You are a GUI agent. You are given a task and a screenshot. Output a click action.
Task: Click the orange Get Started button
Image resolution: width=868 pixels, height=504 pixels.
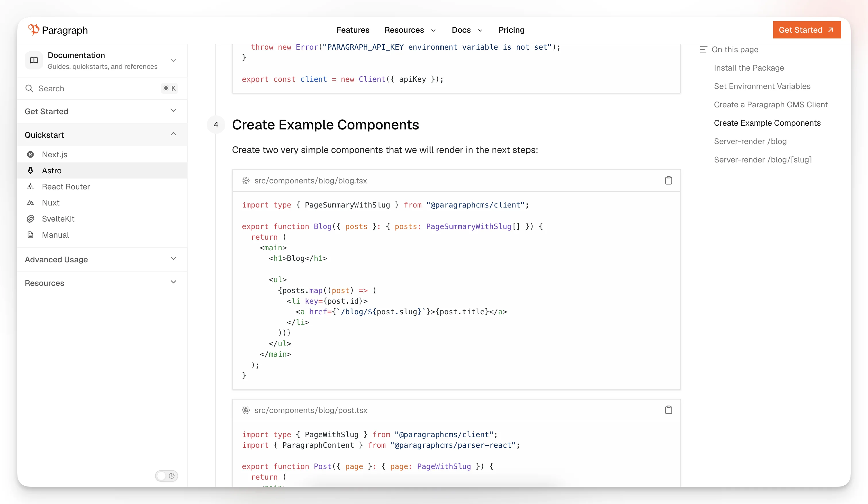pos(807,30)
